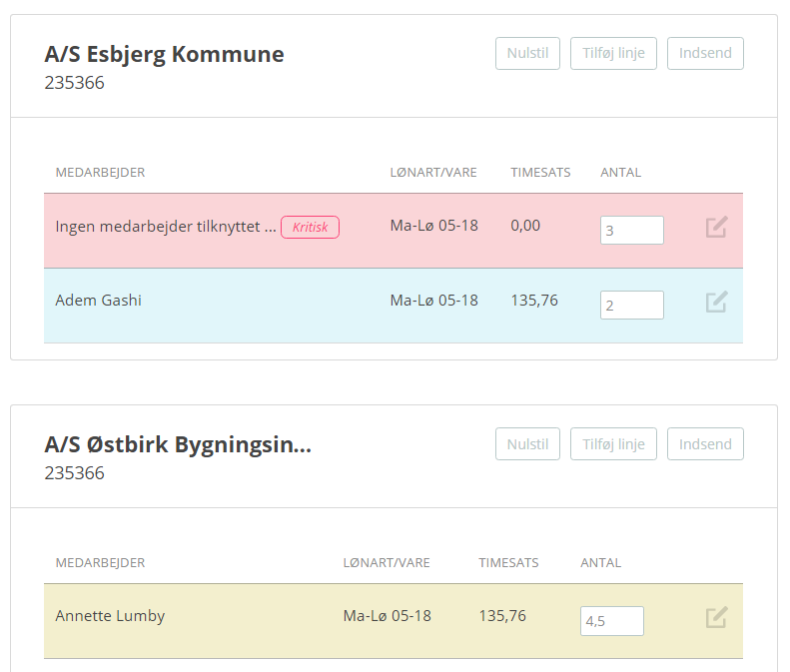Focus Adem Gashi's Antal input field
790x672 pixels.
632,305
